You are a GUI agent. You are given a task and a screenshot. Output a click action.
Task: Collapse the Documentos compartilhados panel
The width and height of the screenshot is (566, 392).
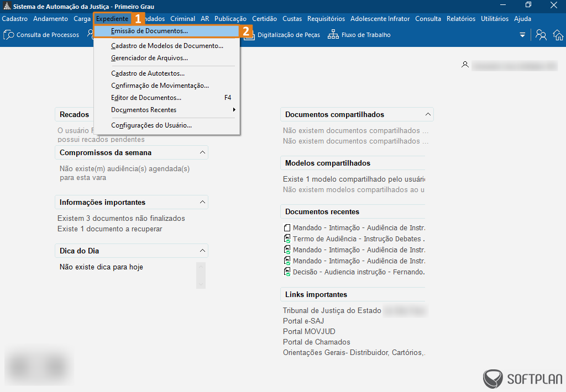click(x=428, y=114)
